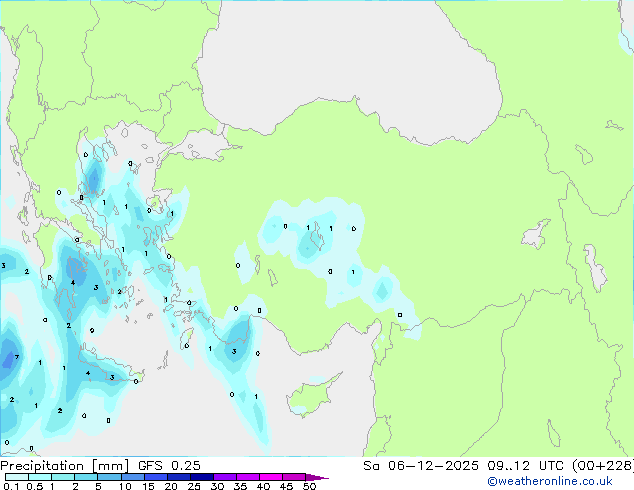The width and height of the screenshot is (634, 490).
Task: Click the legend label '25'
Action: (x=194, y=486)
